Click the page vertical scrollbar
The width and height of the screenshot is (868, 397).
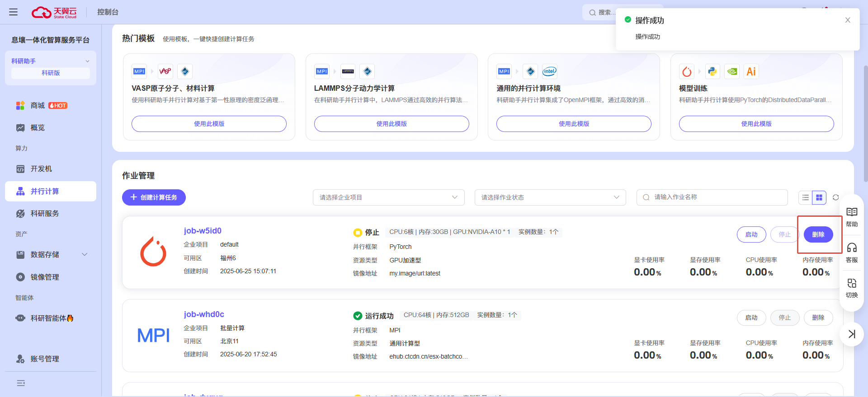(x=865, y=123)
